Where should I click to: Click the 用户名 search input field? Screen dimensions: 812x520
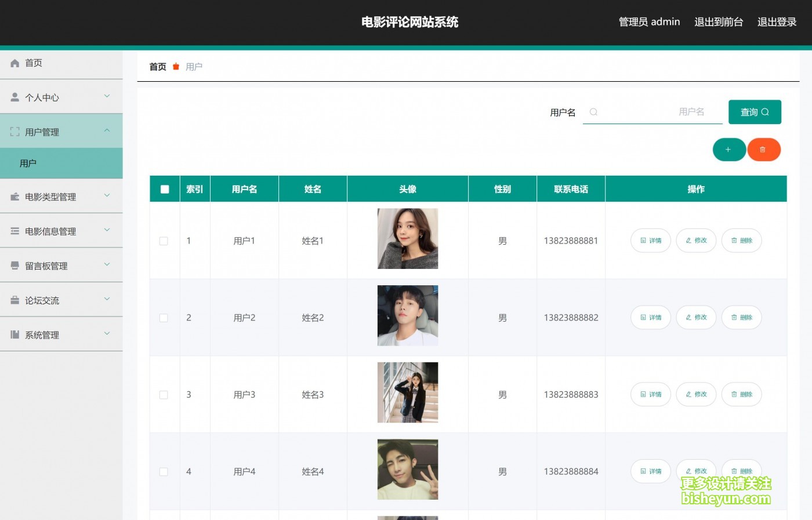tap(652, 112)
